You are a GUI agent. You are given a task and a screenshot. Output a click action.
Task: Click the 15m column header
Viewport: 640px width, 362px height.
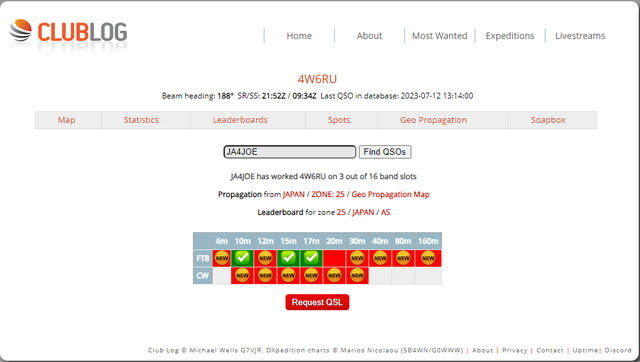288,241
